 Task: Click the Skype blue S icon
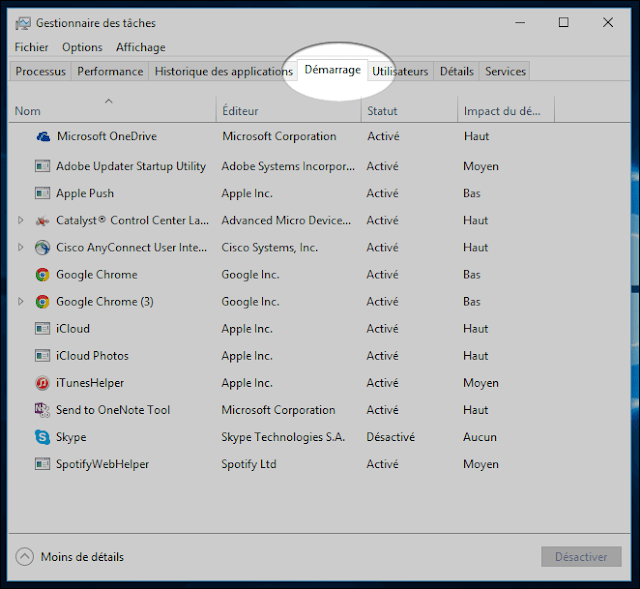pos(42,437)
